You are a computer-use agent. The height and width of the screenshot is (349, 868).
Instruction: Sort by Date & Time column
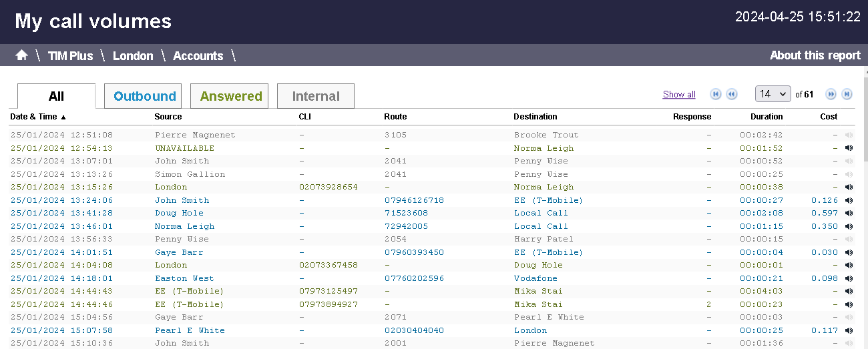38,117
